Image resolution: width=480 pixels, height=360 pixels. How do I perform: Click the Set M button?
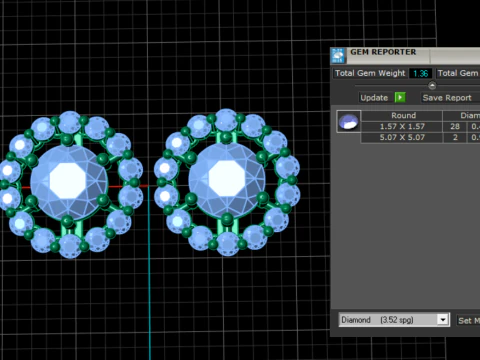(468, 320)
